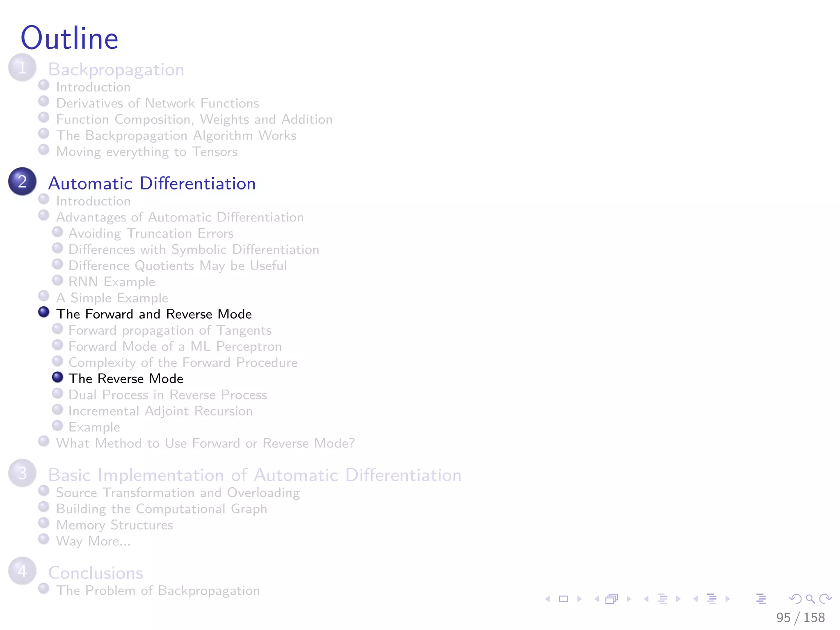Click the search magnifier navigation icon

810,599
